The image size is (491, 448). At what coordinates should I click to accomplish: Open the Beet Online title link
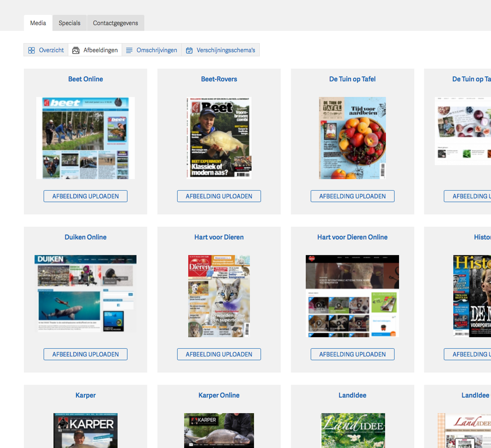(x=86, y=79)
